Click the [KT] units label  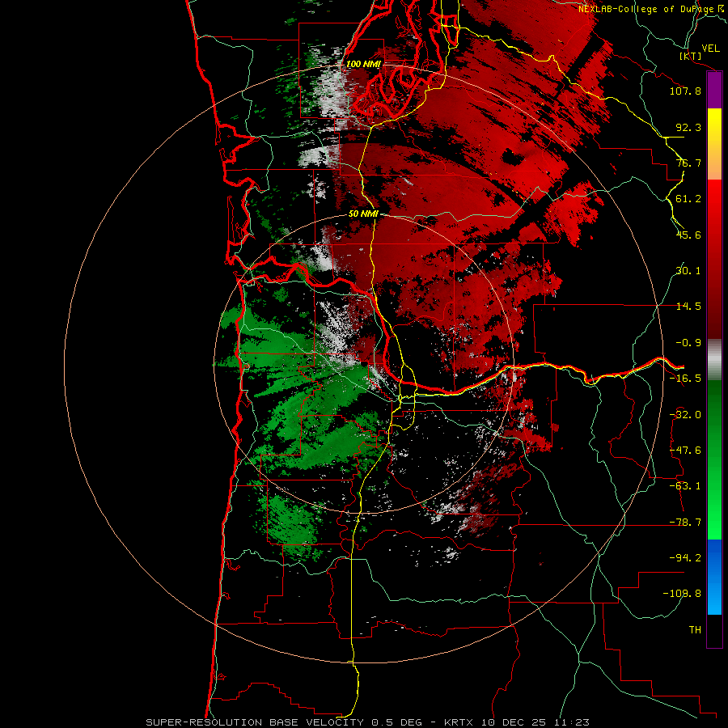pyautogui.click(x=691, y=56)
